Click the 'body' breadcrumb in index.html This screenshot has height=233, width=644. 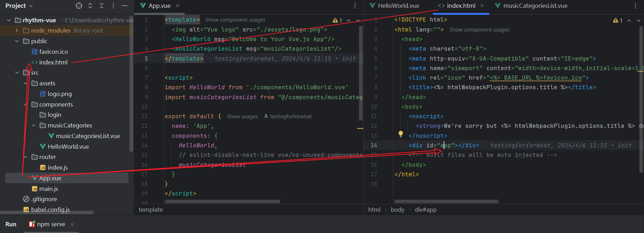coord(397,210)
